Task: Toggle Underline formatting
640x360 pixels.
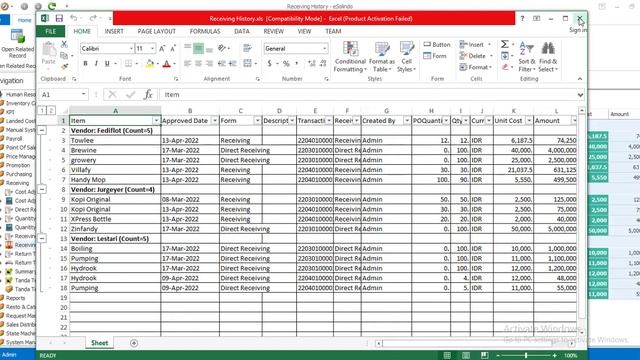Action: coord(107,63)
